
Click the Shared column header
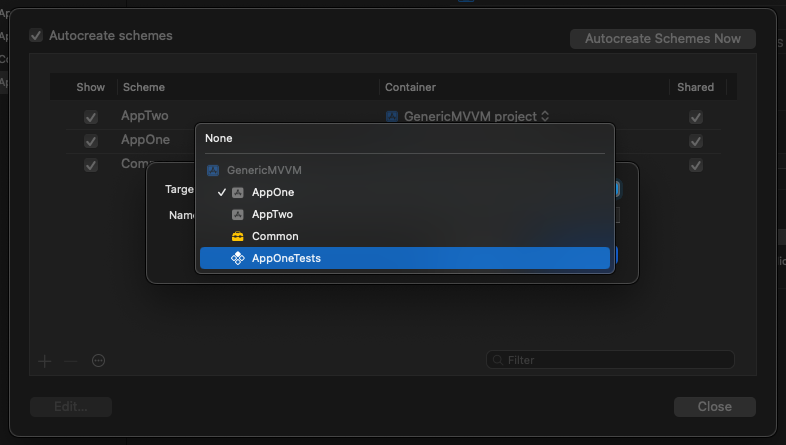coord(695,87)
